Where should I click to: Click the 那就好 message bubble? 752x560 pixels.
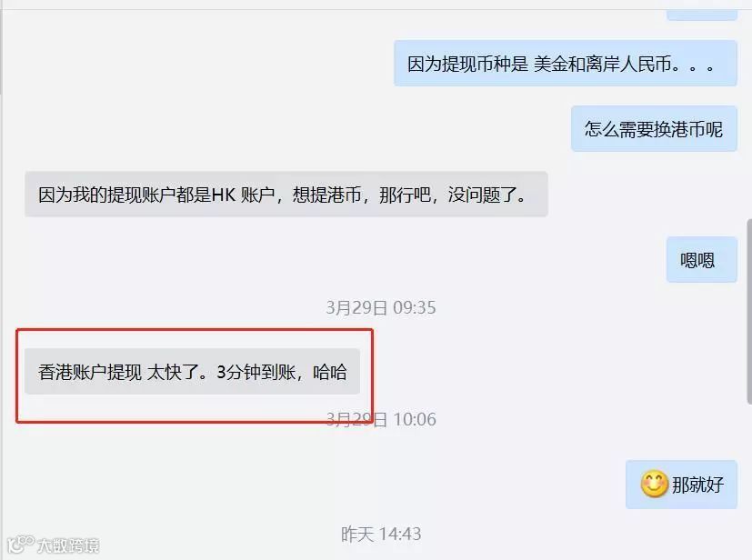click(681, 485)
